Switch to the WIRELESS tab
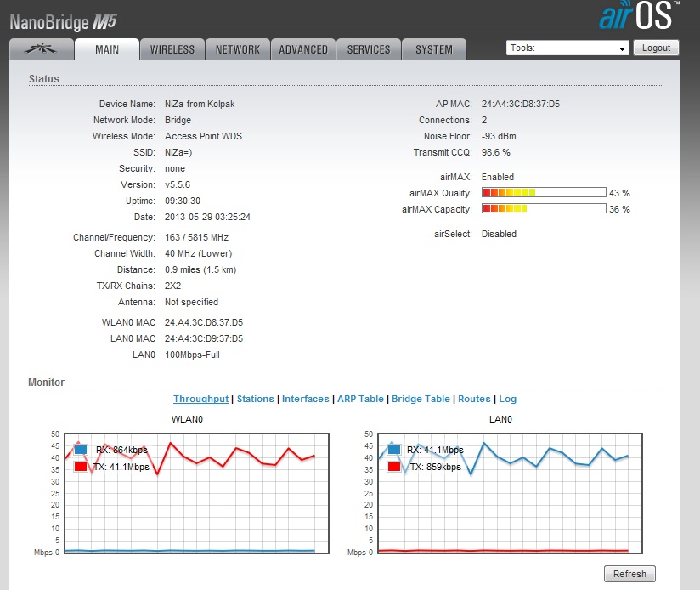 tap(172, 49)
